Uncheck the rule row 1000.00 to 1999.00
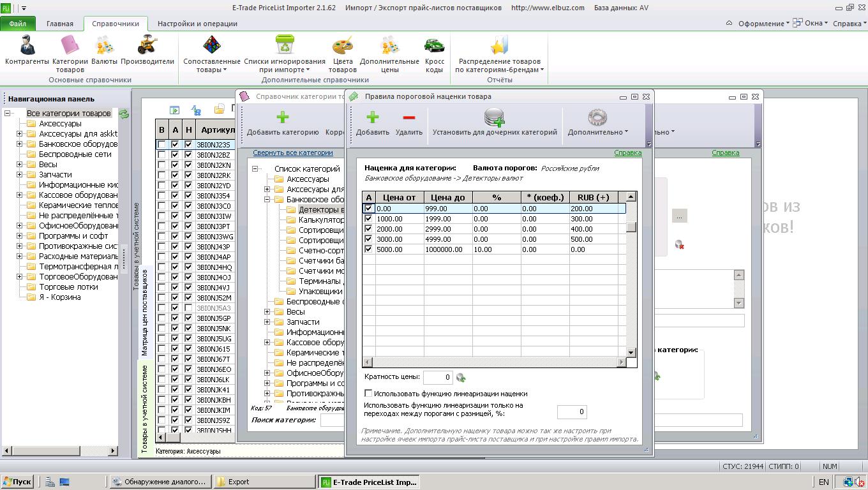 click(x=368, y=219)
